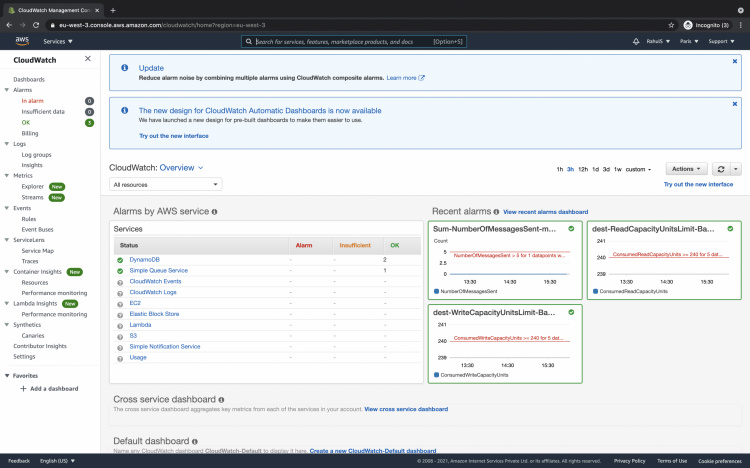The image size is (750, 468).
Task: Bookmark this page with the star icon
Action: click(669, 24)
